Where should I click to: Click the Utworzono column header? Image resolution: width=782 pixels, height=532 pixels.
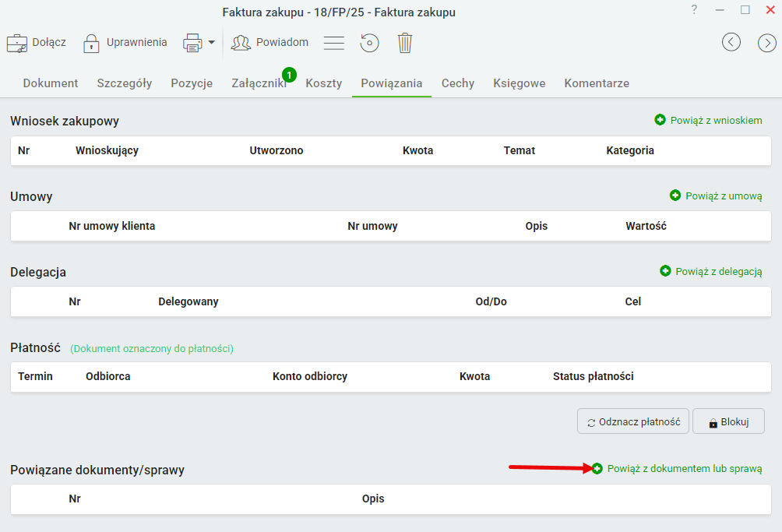click(277, 150)
